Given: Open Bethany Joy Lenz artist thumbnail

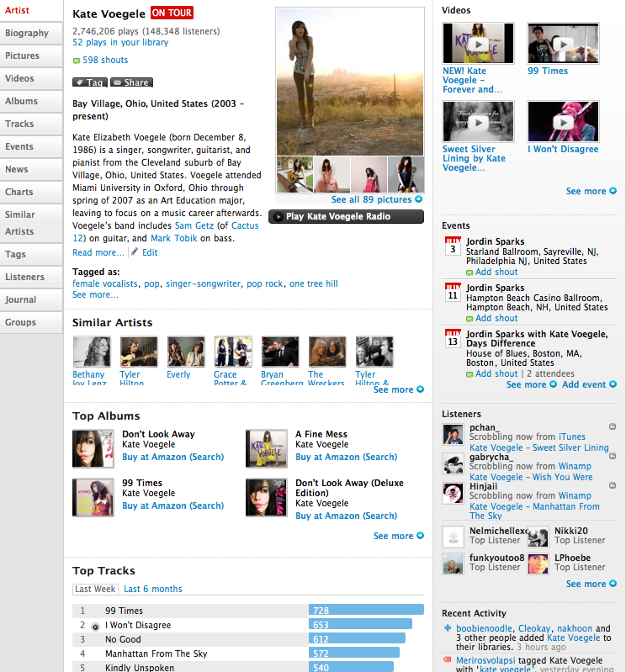Looking at the screenshot, I should pyautogui.click(x=92, y=352).
